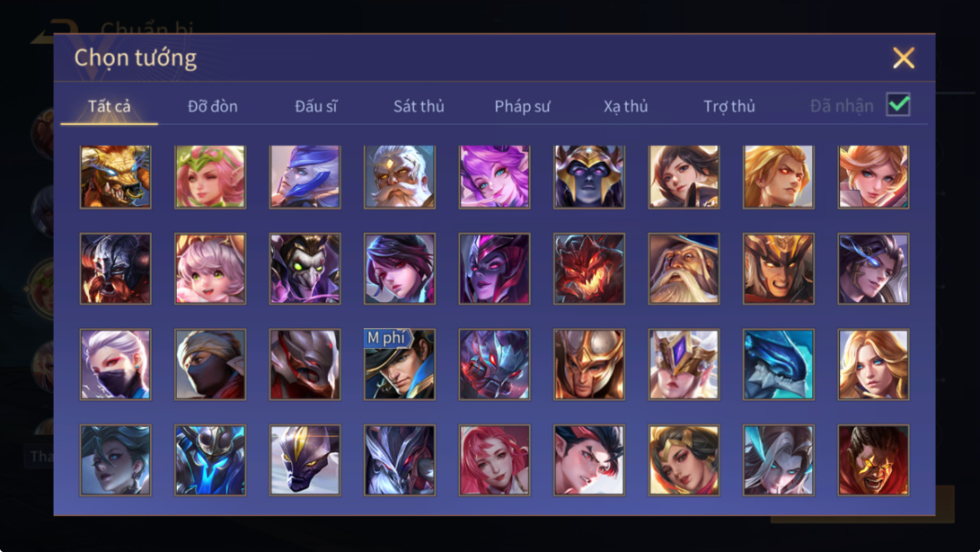Viewport: 980px width, 552px height.
Task: Pick the masked white-haired female ninja
Action: (116, 364)
